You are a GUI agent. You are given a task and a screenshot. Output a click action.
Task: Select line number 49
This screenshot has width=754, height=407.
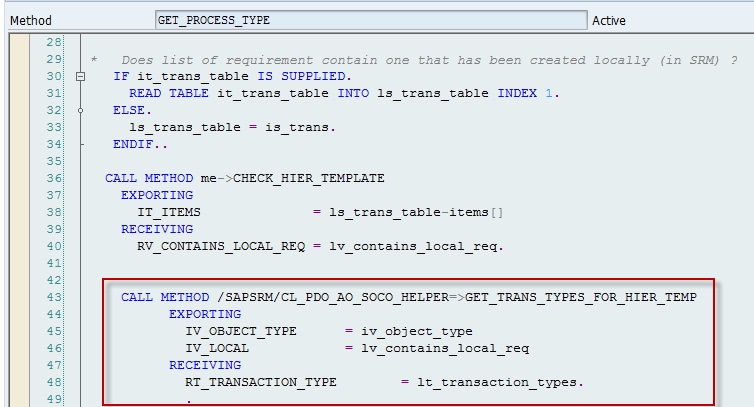pyautogui.click(x=54, y=399)
